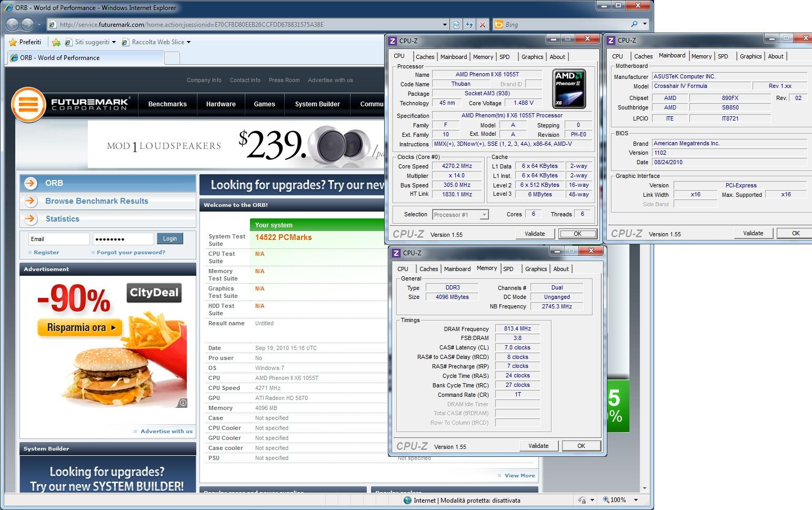The height and width of the screenshot is (510, 812).
Task: Switch to Caches tab in CPU window
Action: point(425,57)
